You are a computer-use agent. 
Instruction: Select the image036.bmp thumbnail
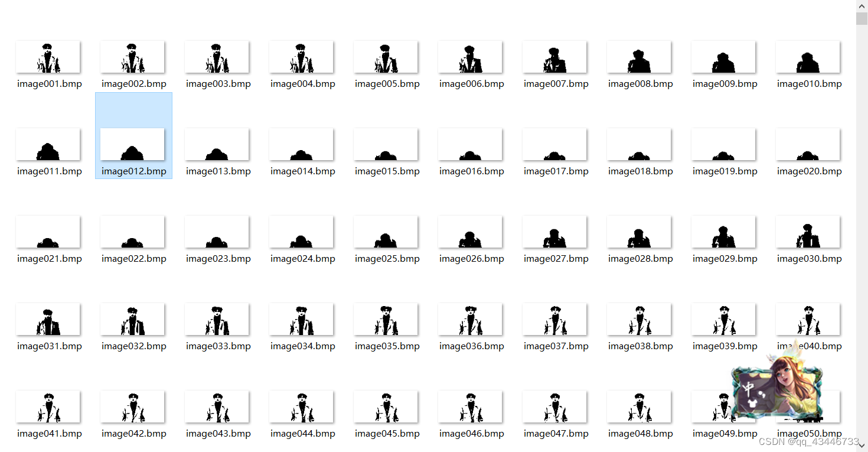(x=470, y=319)
